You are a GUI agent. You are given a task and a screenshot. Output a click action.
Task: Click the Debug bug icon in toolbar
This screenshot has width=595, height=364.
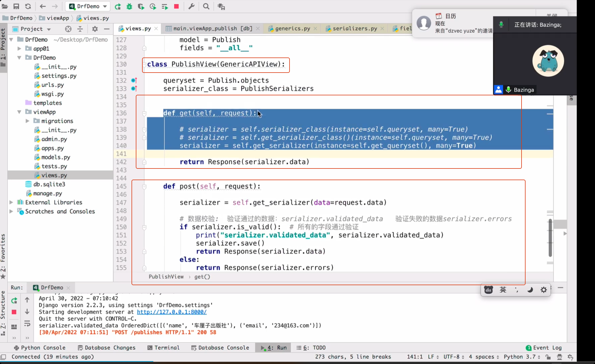pyautogui.click(x=130, y=6)
